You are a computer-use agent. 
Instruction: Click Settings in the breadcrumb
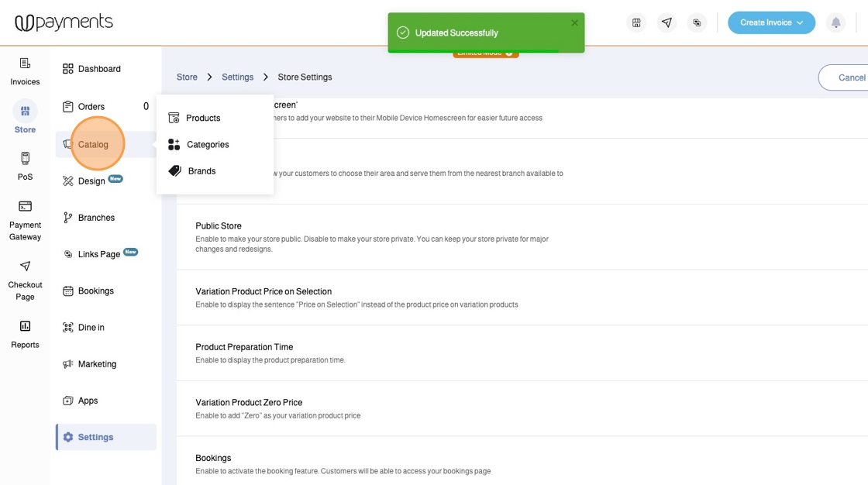pyautogui.click(x=237, y=77)
